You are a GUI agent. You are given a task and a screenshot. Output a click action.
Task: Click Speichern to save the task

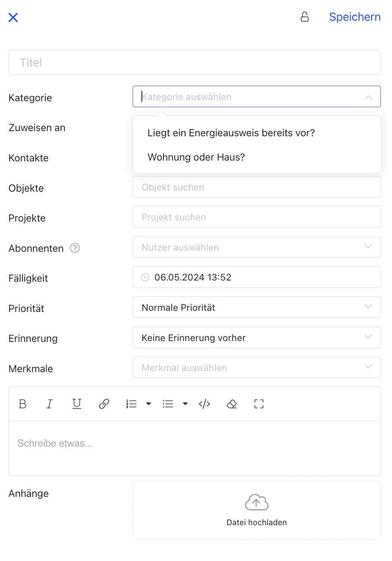tap(355, 17)
